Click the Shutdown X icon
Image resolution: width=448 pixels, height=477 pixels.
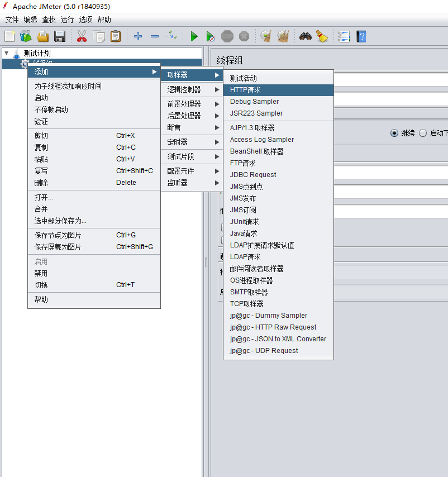pyautogui.click(x=244, y=36)
